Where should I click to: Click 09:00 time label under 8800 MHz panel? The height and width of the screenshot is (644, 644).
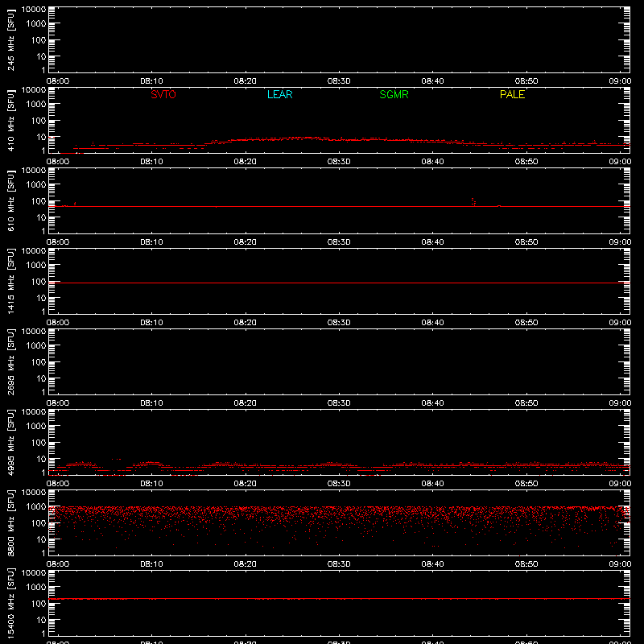620,564
